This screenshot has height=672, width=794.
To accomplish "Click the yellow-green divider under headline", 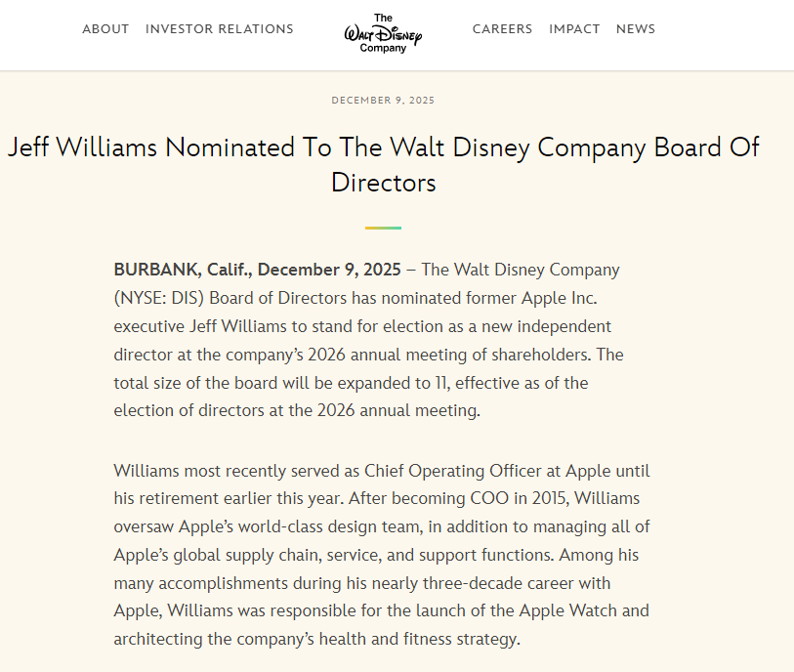I will [x=383, y=228].
